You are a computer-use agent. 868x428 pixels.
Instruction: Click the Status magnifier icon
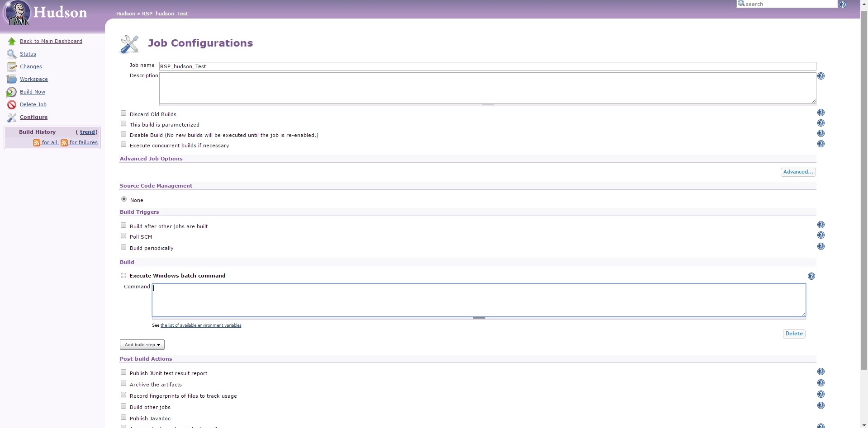pyautogui.click(x=12, y=54)
